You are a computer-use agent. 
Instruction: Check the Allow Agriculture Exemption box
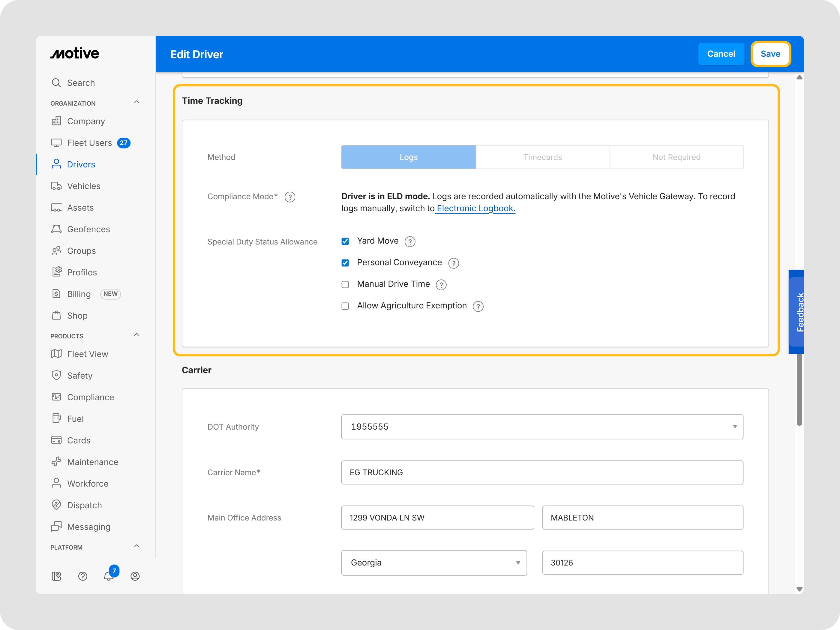[x=345, y=306]
